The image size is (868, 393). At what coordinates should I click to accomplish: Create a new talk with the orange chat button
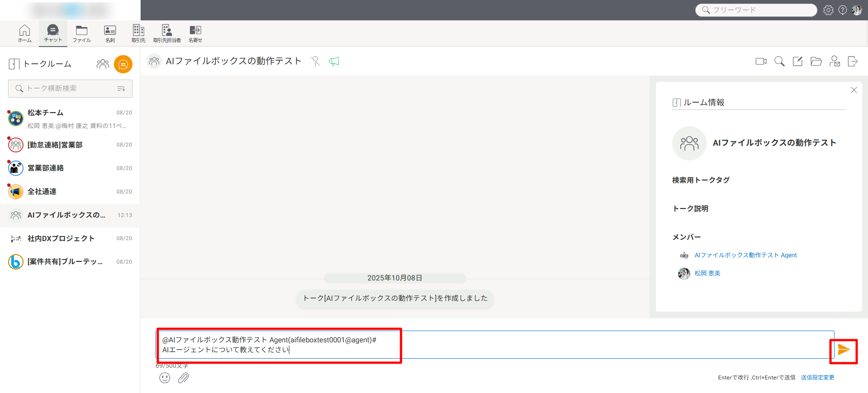[x=123, y=64]
